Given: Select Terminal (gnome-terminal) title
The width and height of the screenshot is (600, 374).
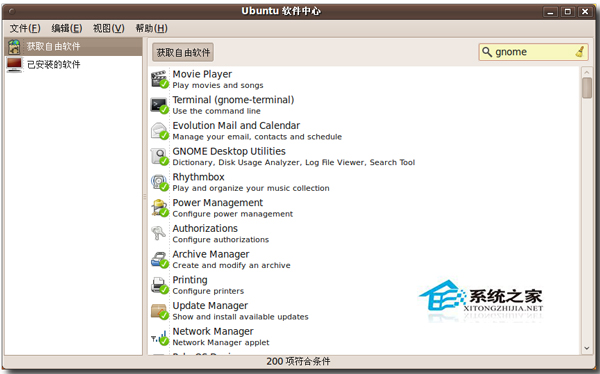Looking at the screenshot, I should (x=233, y=100).
